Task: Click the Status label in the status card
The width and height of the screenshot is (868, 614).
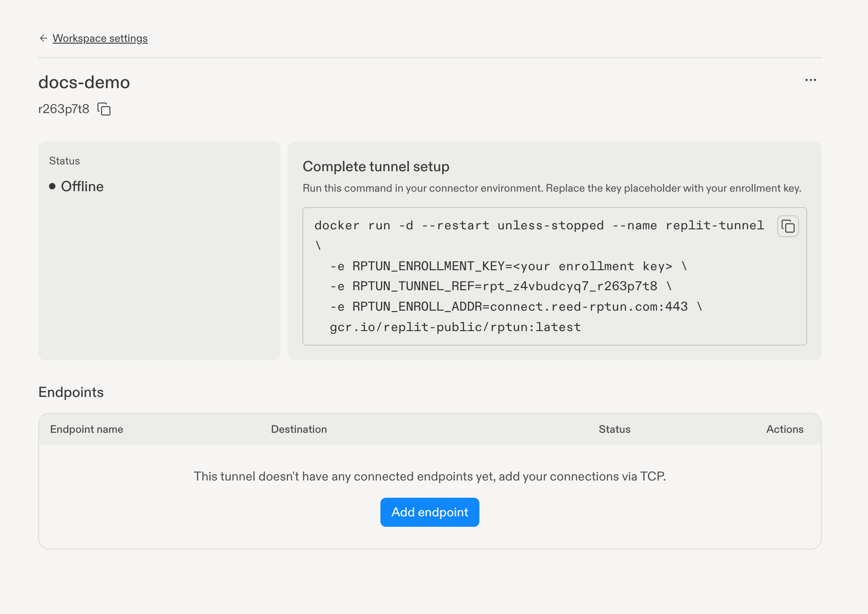Action: point(64,161)
